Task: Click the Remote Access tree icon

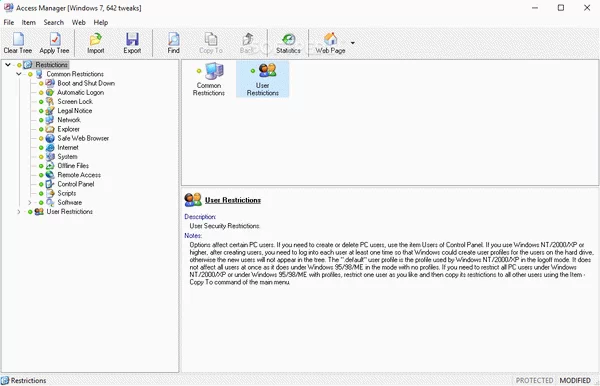Action: 50,175
